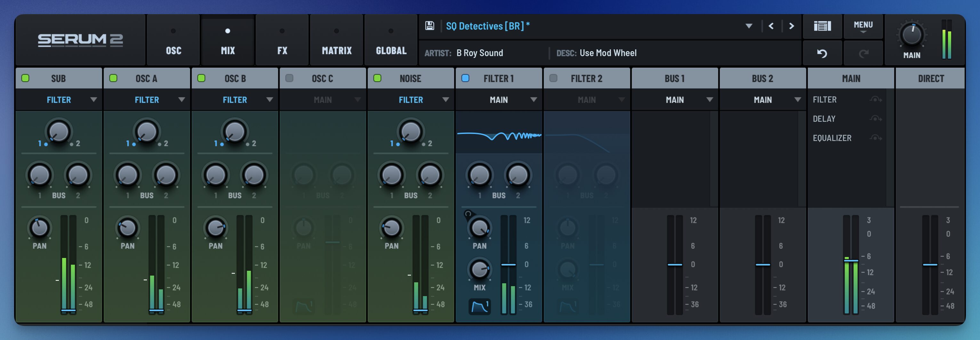Image resolution: width=980 pixels, height=340 pixels.
Task: Click the OSC B PAN knob
Action: click(215, 228)
